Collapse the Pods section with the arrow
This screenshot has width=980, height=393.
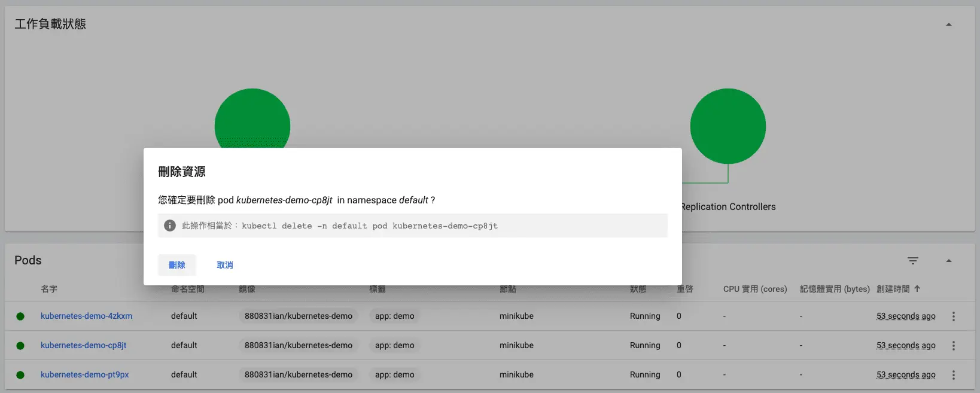point(948,261)
